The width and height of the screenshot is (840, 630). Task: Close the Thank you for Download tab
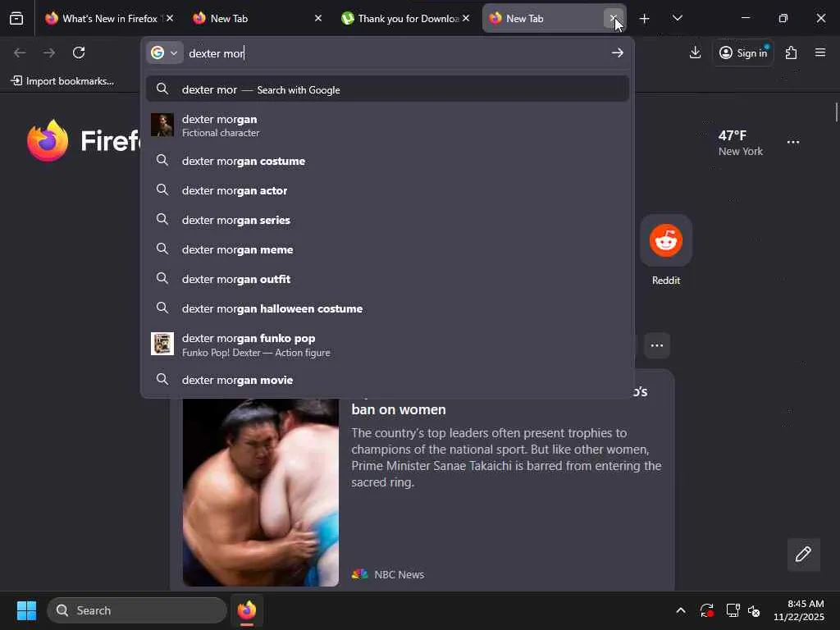coord(466,18)
